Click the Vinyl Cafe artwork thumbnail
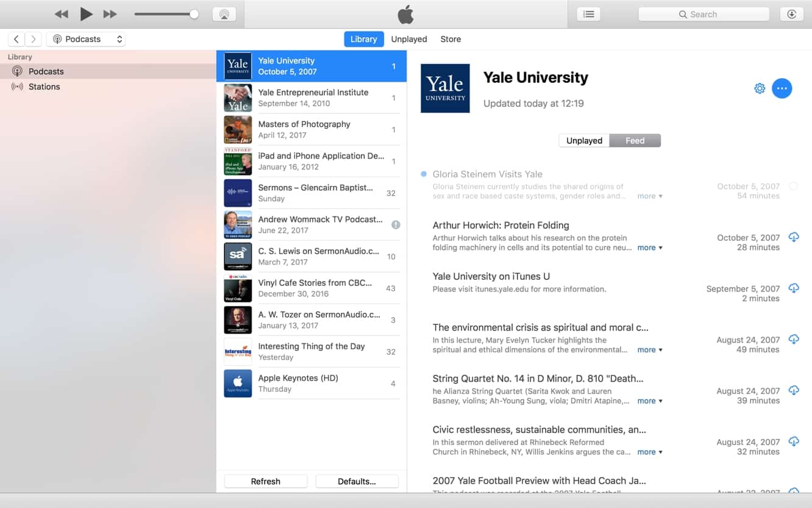Image resolution: width=812 pixels, height=508 pixels. pyautogui.click(x=238, y=288)
